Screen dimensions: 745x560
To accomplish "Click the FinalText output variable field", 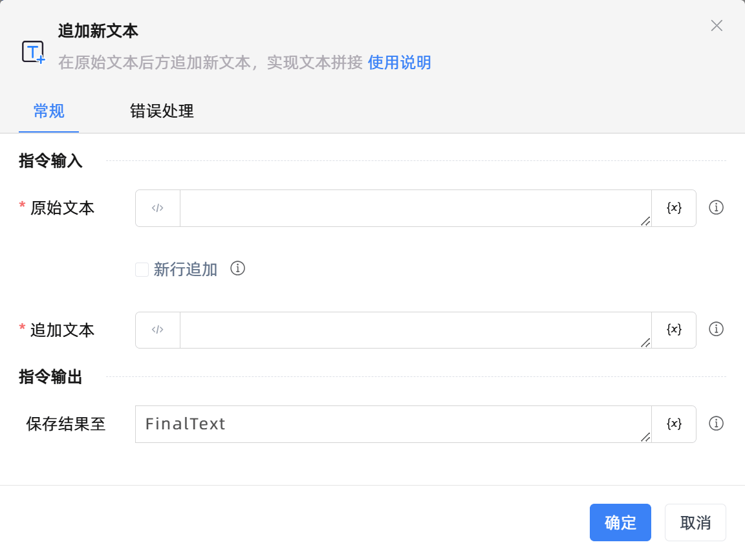I will tap(393, 424).
